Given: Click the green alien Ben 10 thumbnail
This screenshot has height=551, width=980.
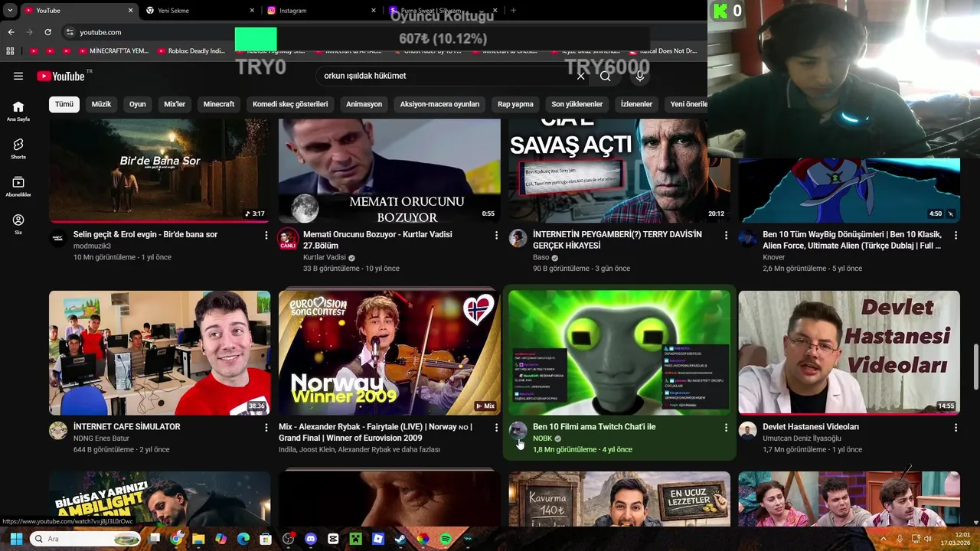Looking at the screenshot, I should (619, 353).
